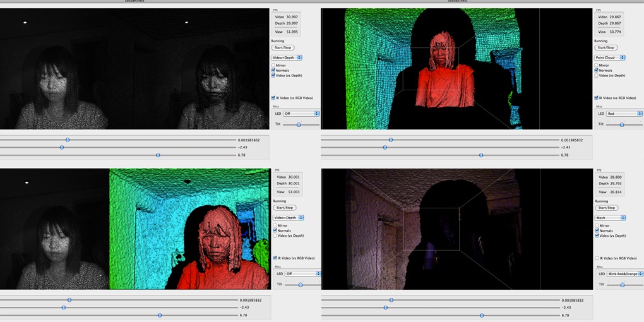Image resolution: width=644 pixels, height=322 pixels.
Task: Enable Mirror in the top-left window
Action: pos(273,65)
